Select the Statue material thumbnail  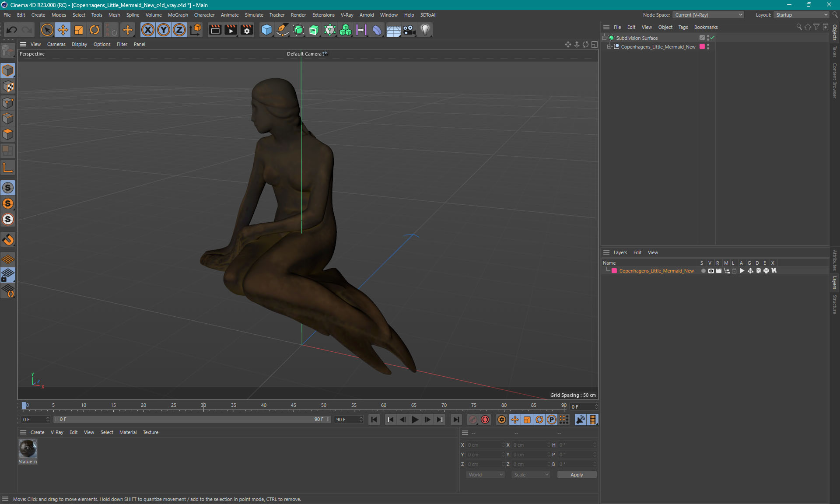[x=28, y=448]
